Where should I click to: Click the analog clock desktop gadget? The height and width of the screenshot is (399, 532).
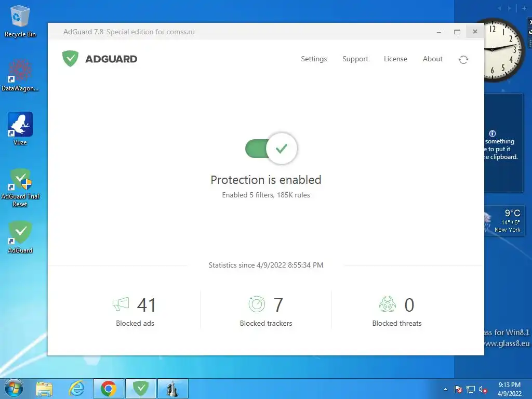pyautogui.click(x=504, y=50)
